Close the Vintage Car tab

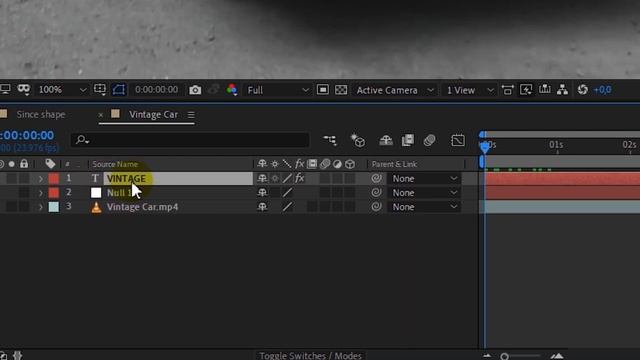[x=101, y=115]
